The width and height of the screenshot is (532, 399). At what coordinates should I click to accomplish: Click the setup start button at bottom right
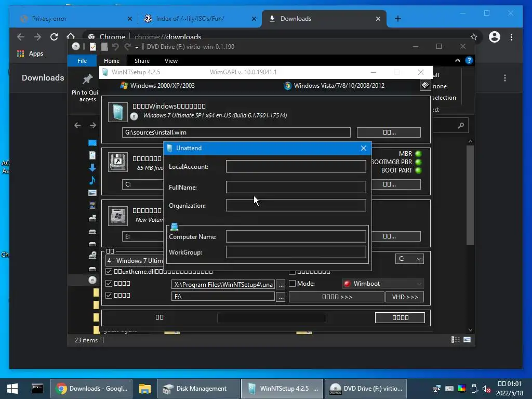[400, 317]
